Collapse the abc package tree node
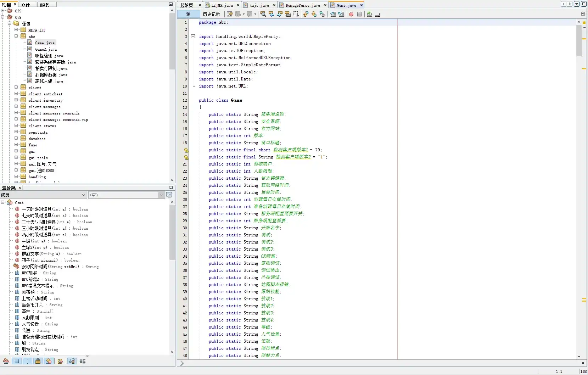Screen dimensions: 588x375 (x=16, y=36)
